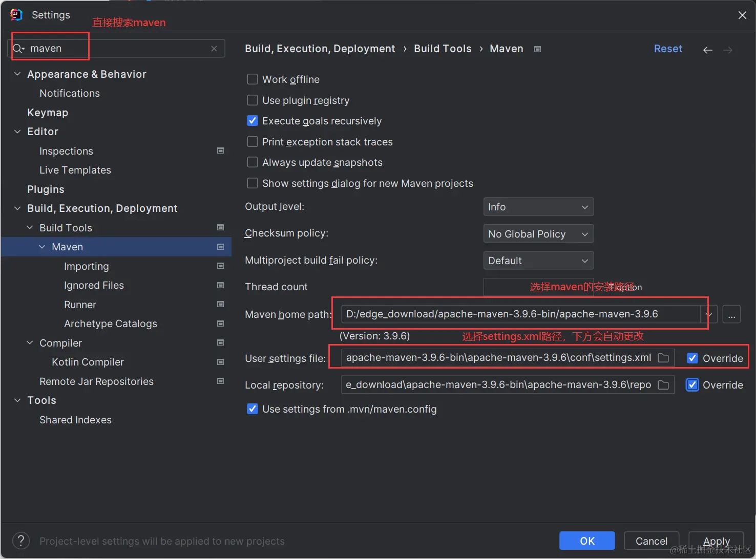Collapse the Maven tree node
The width and height of the screenshot is (756, 559).
click(x=42, y=247)
